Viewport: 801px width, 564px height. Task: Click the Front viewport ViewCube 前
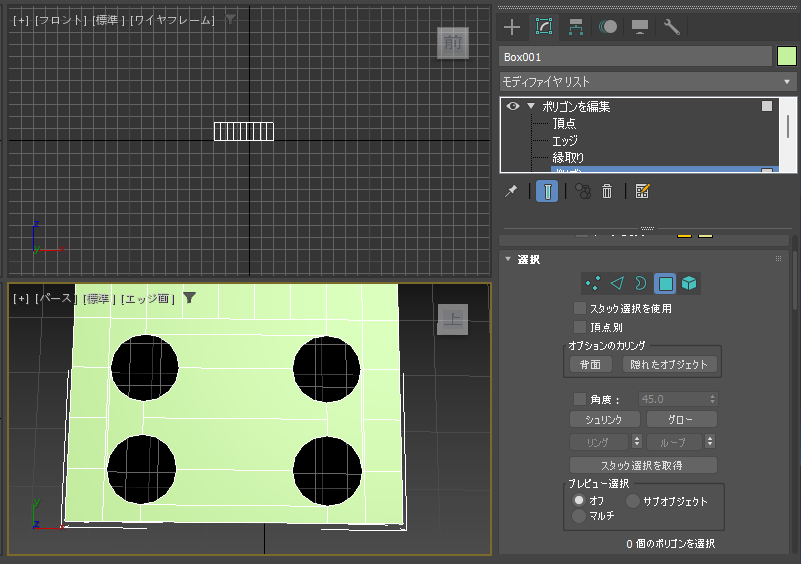[453, 43]
